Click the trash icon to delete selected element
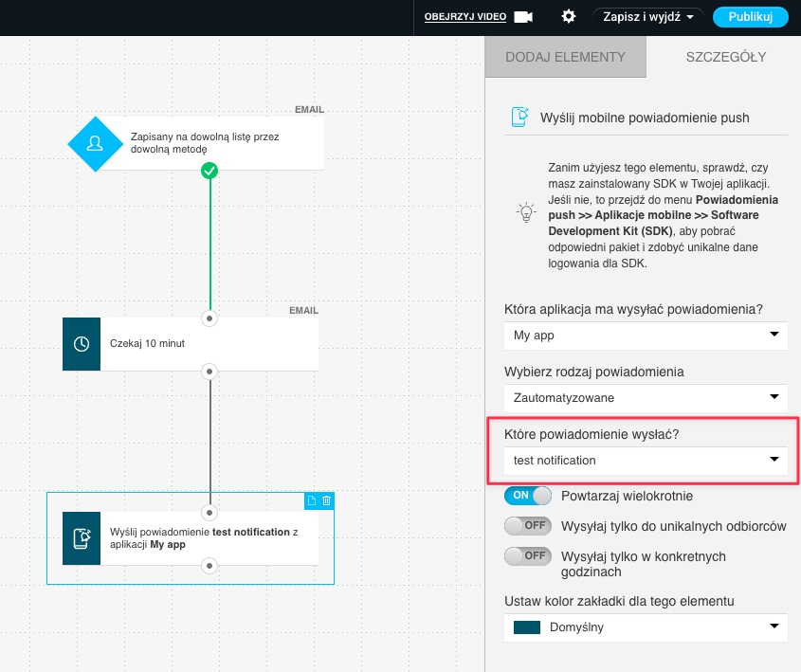This screenshot has width=801, height=672. (x=326, y=500)
